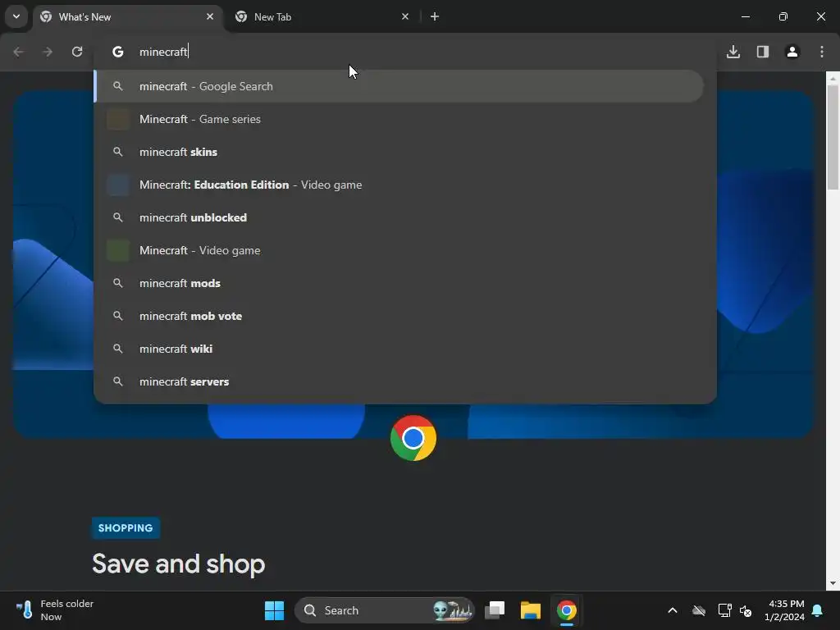This screenshot has height=630, width=840.
Task: Show hidden system tray icons
Action: pos(673,610)
